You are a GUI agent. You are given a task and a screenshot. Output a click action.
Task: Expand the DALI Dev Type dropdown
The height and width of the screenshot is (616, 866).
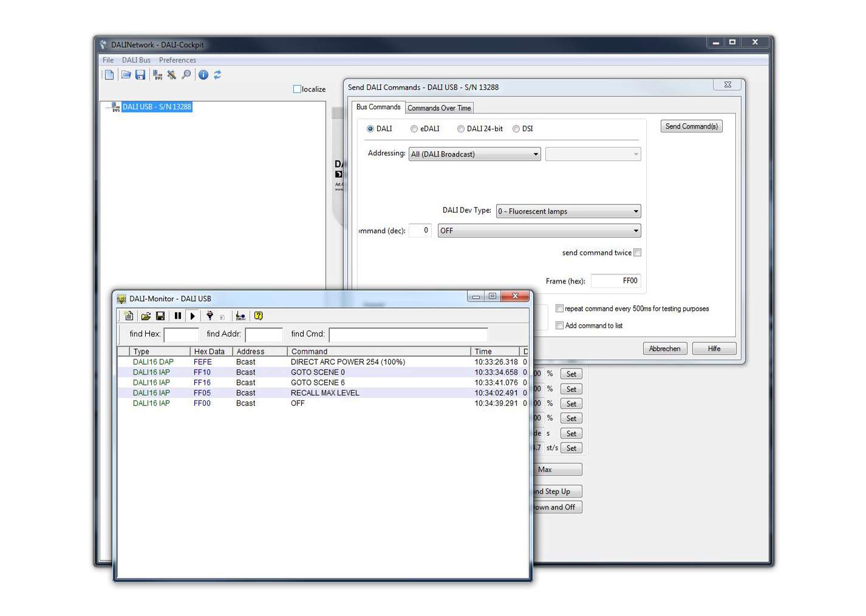[x=568, y=211]
